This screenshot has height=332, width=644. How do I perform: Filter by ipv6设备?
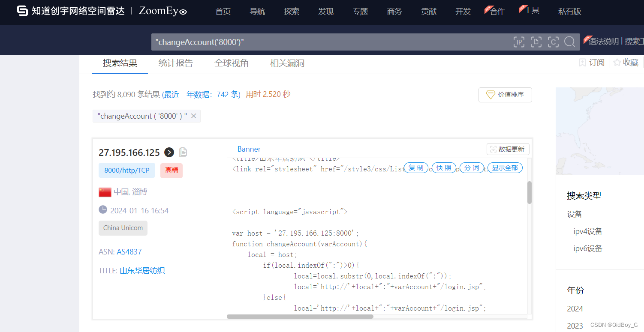coord(588,248)
